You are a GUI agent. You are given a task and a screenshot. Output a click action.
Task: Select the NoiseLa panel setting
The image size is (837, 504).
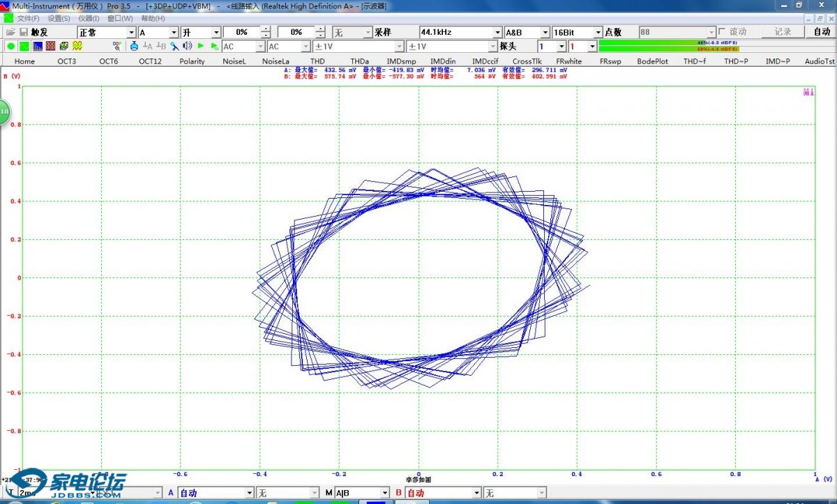276,61
